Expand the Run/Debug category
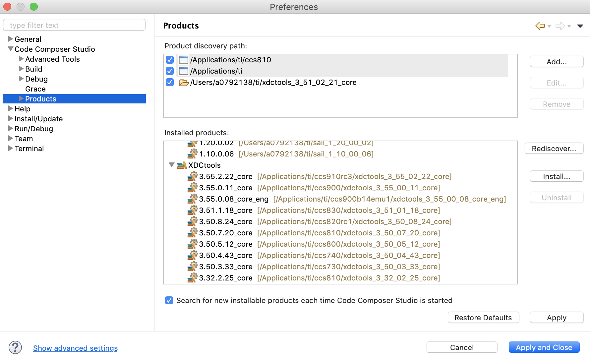 [11, 128]
